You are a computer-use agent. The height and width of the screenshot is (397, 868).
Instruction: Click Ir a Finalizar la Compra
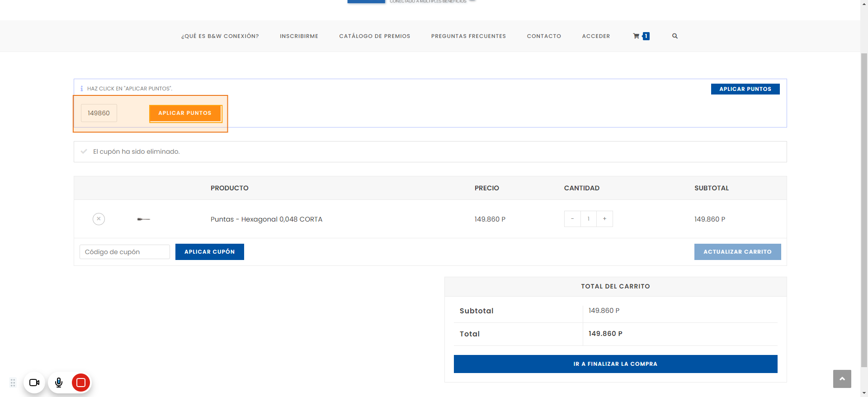(615, 364)
